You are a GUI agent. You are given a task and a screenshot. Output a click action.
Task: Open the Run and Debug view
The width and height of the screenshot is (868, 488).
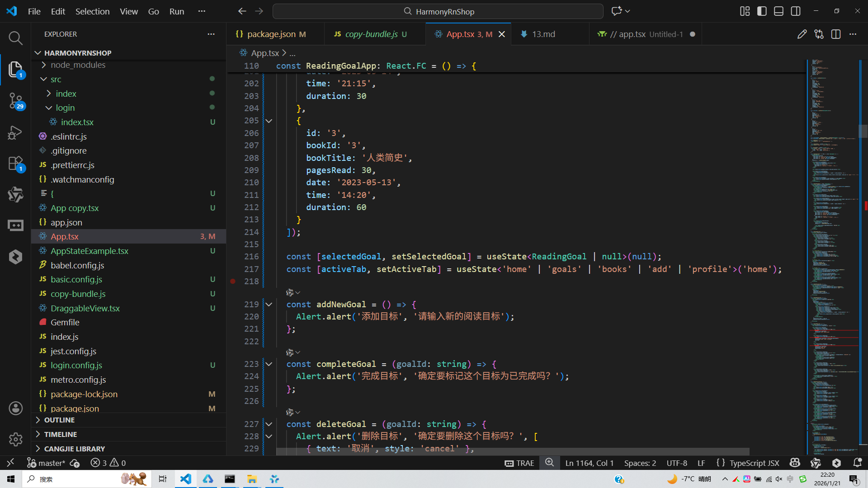coord(15,132)
